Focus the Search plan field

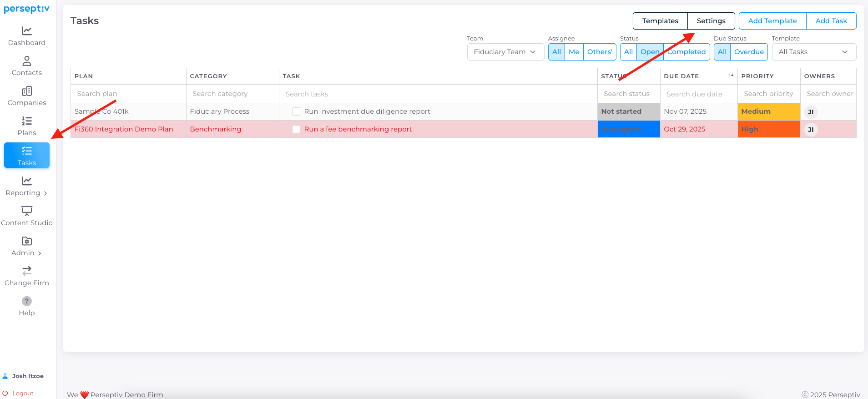(x=128, y=94)
